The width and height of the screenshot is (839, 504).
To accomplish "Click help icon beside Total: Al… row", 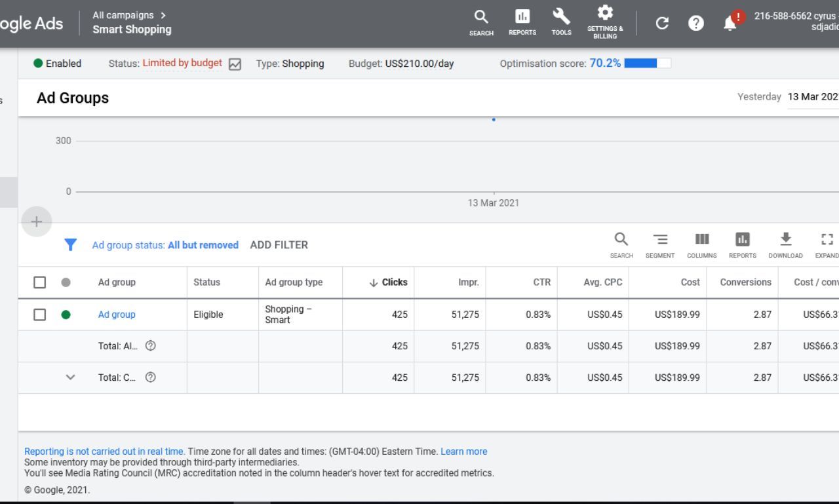I will pos(150,346).
